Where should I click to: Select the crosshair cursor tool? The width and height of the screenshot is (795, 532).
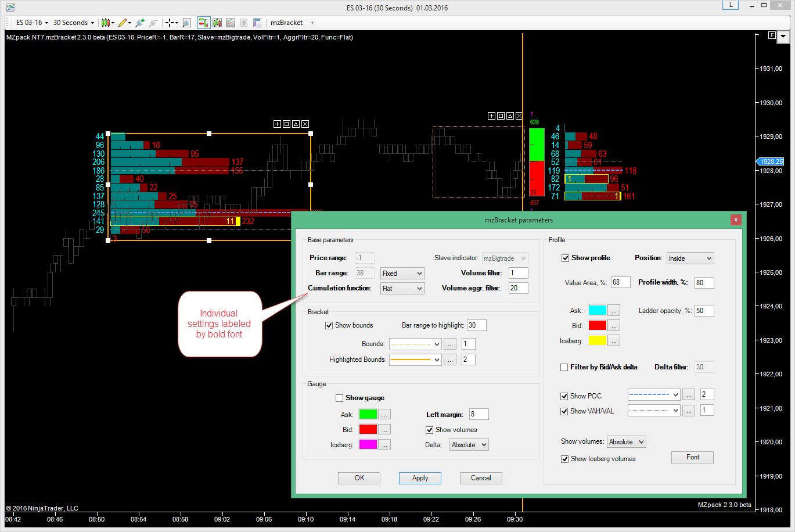pos(170,23)
